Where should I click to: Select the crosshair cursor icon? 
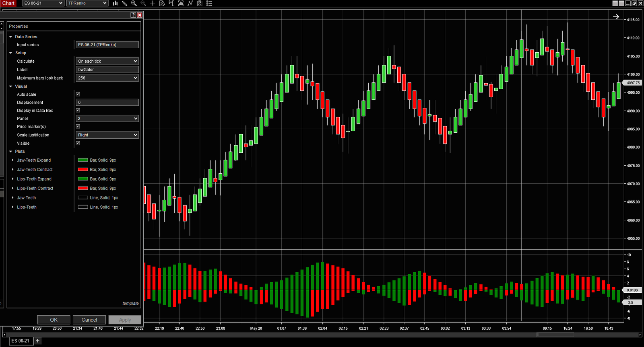[x=153, y=3]
